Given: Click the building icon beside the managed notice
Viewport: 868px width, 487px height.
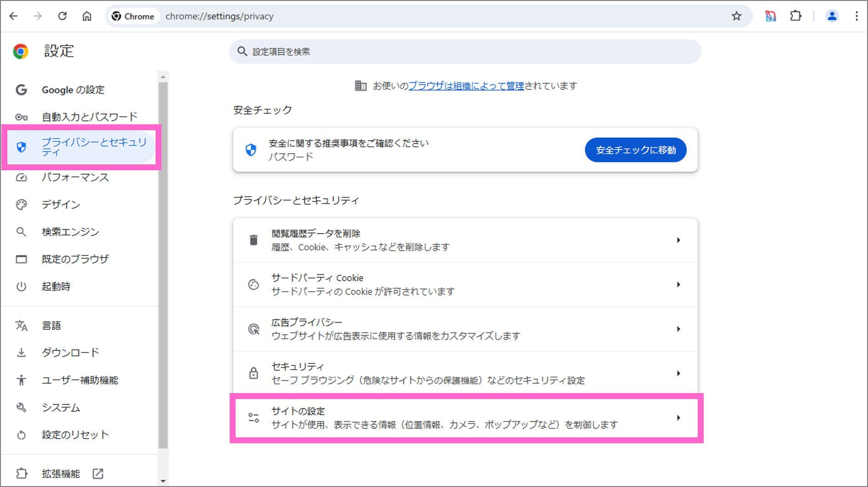Looking at the screenshot, I should point(360,86).
